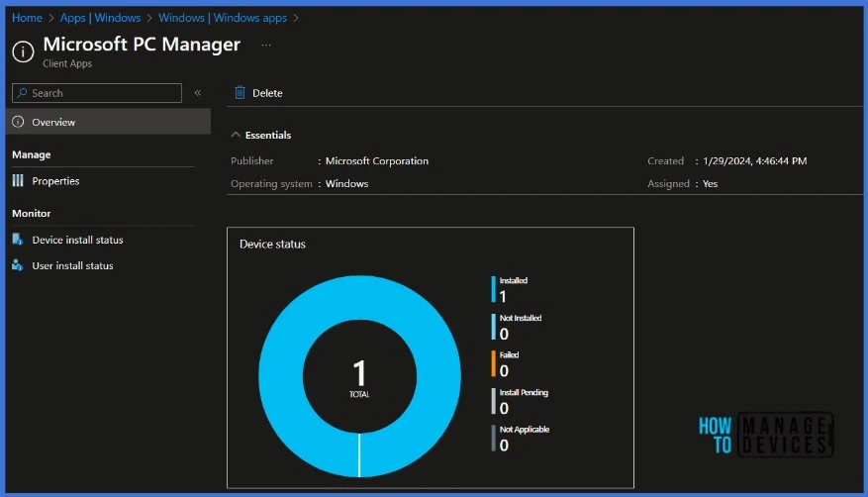
Task: Collapse the Essentials section
Action: tap(261, 135)
